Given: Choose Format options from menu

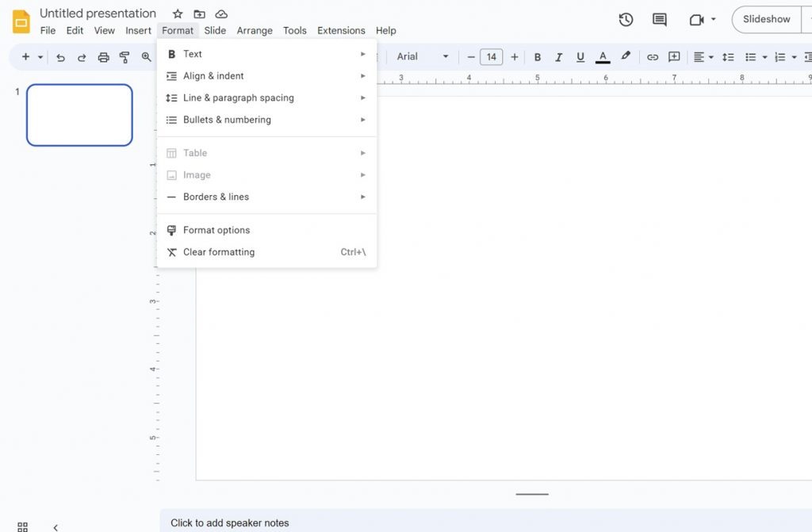Looking at the screenshot, I should click(x=266, y=230).
